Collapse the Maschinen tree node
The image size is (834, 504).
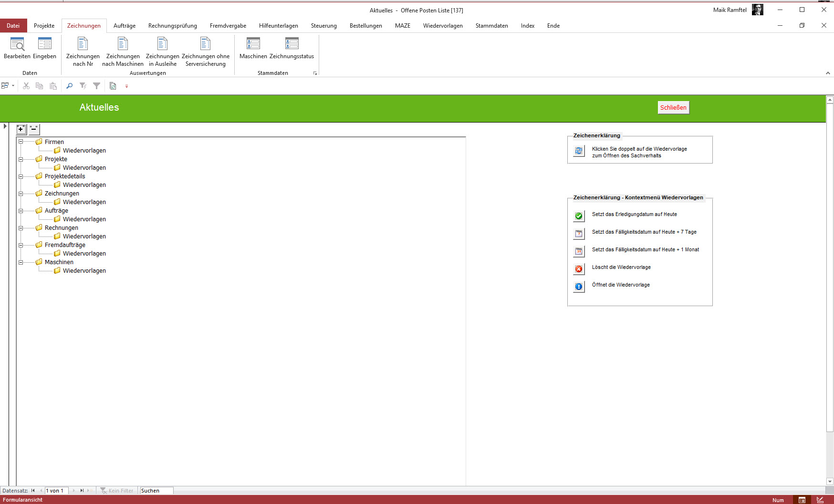tap(21, 262)
